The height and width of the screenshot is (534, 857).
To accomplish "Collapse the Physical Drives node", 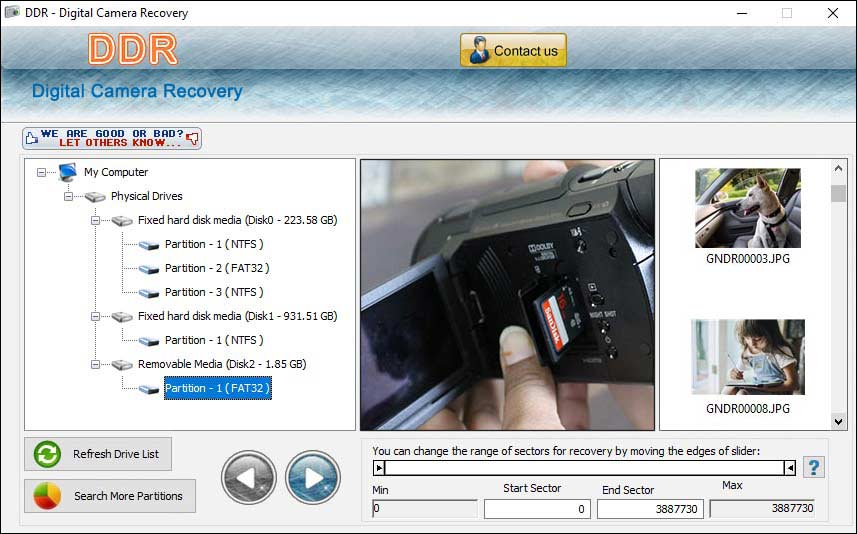I will [x=68, y=196].
